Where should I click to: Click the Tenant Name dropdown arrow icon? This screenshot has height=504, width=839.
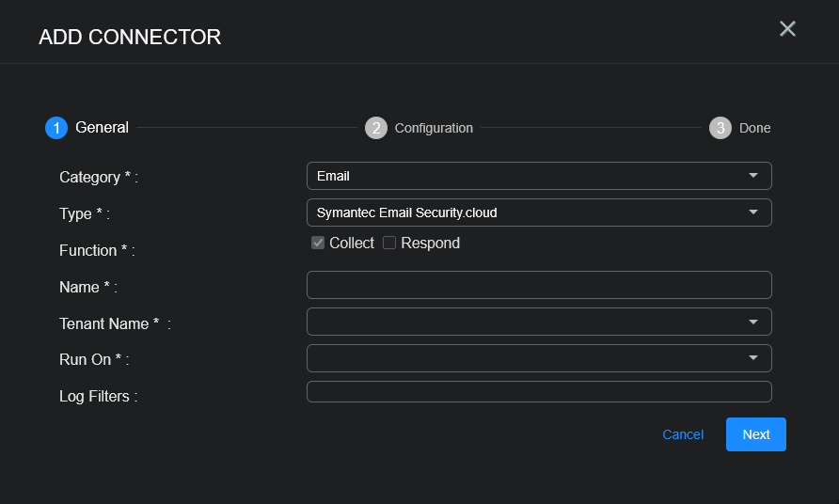coord(752,322)
